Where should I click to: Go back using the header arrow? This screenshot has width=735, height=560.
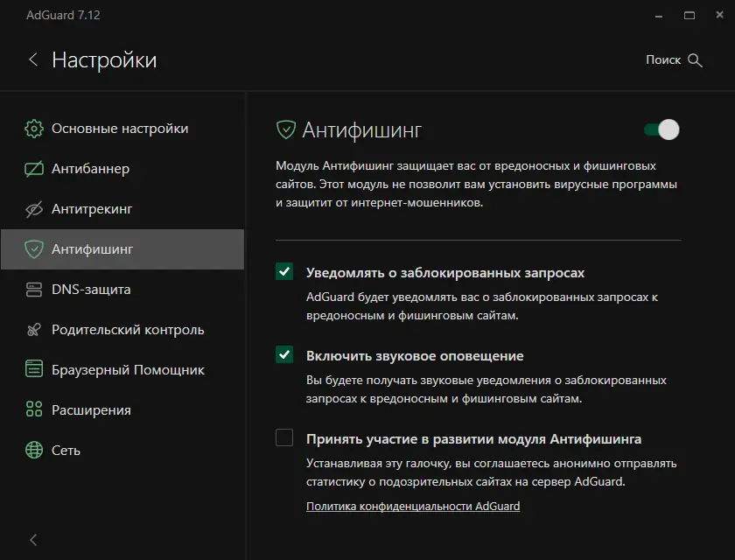click(x=33, y=59)
